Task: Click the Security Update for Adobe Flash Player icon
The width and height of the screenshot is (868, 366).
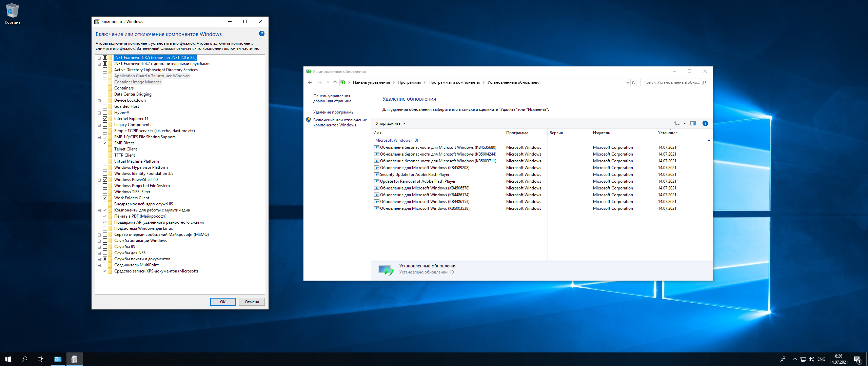Action: pyautogui.click(x=376, y=175)
